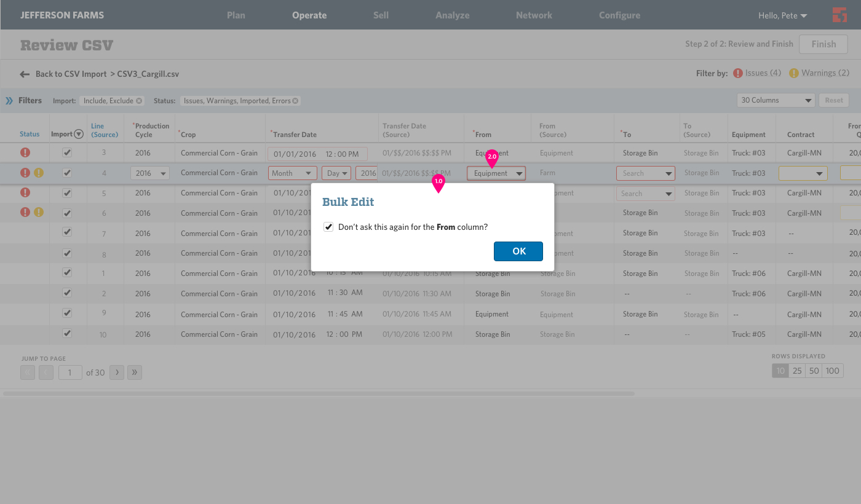Image resolution: width=861 pixels, height=504 pixels.
Task: Click the Reset columns button
Action: pos(834,100)
